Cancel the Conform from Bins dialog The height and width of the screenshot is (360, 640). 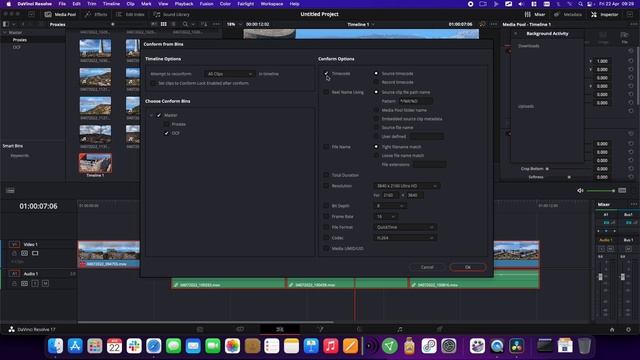coord(427,267)
